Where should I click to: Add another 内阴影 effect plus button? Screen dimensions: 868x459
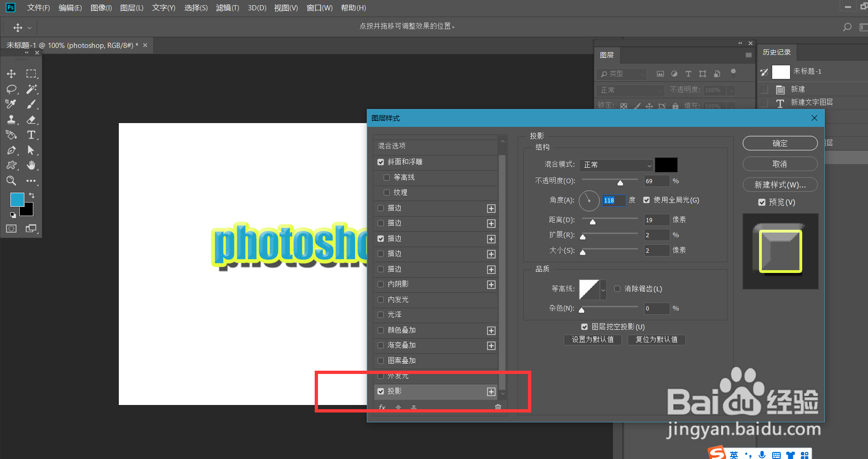click(x=491, y=285)
